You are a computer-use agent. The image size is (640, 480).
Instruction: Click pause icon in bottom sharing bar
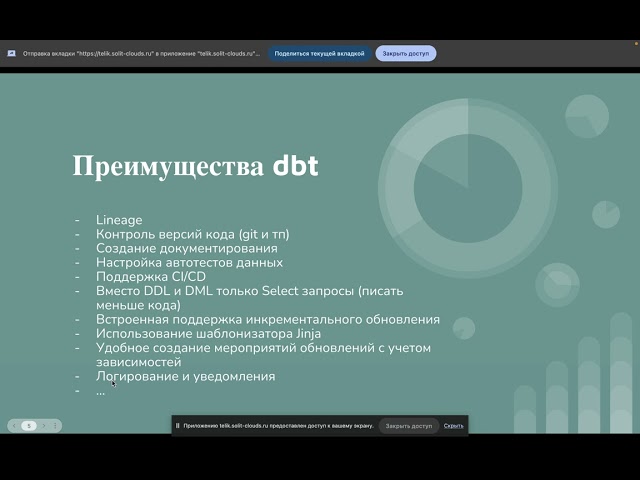pyautogui.click(x=177, y=426)
